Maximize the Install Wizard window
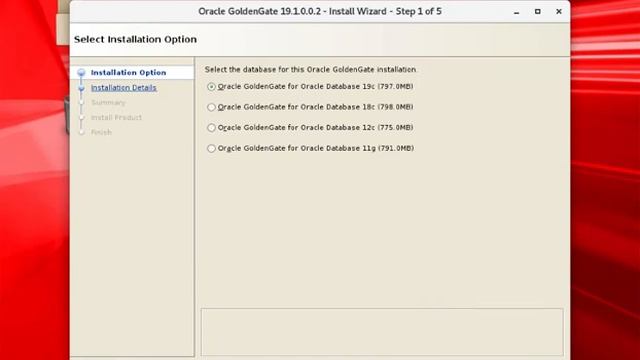640x360 pixels. 538,11
